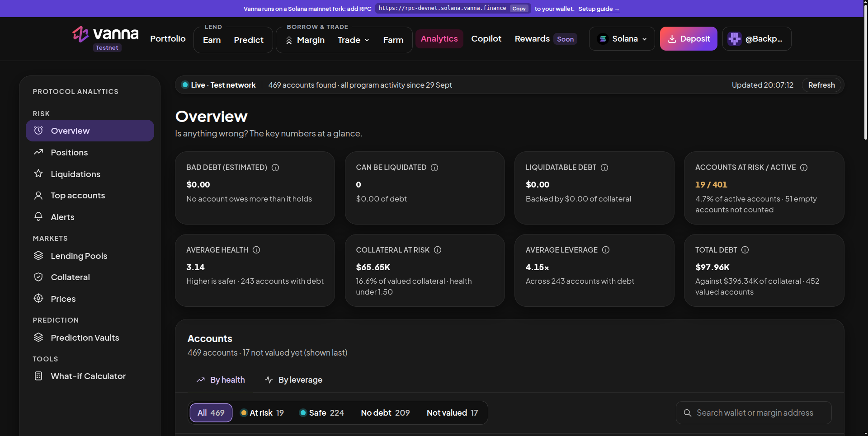Open Collateral in the sidebar

click(x=90, y=277)
